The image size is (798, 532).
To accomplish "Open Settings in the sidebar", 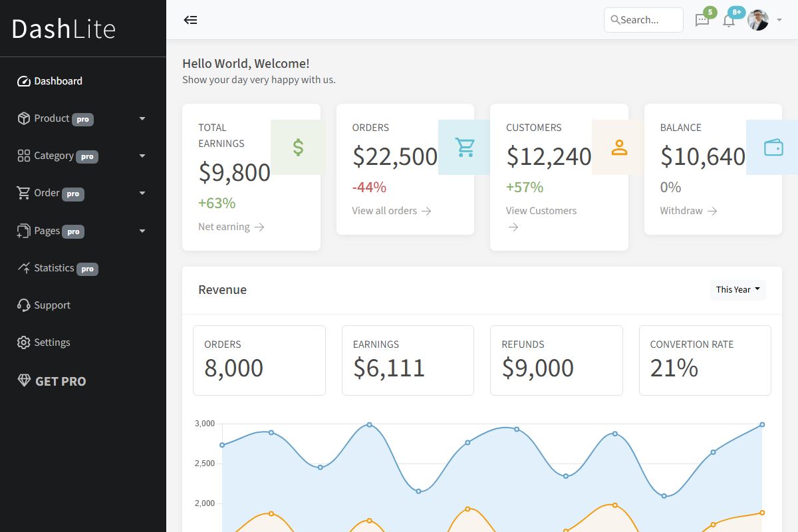I will (x=83, y=342).
